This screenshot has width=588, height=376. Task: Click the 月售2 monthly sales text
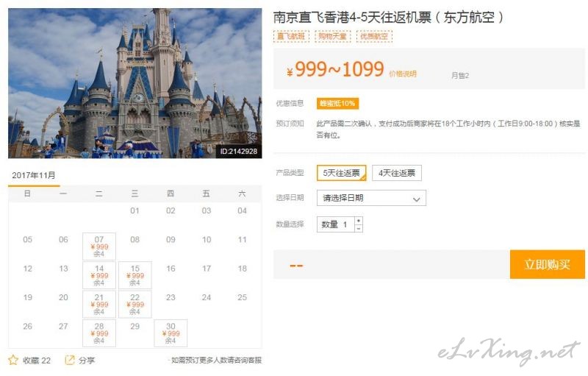pyautogui.click(x=460, y=76)
